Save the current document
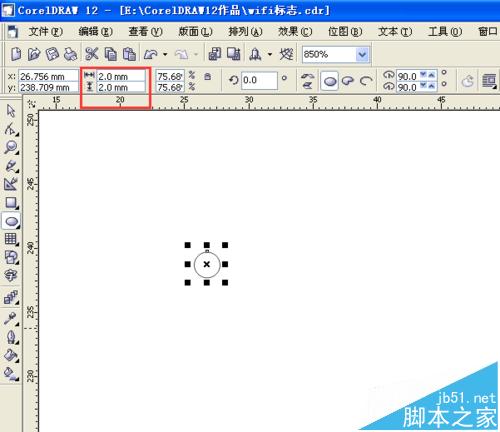This screenshot has height=432, width=500. 52,54
